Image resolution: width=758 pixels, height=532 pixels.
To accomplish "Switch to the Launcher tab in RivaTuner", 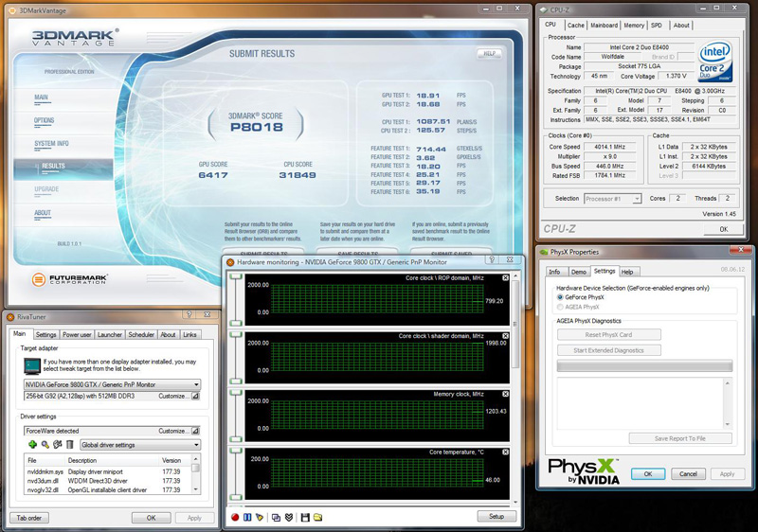I will [x=110, y=334].
